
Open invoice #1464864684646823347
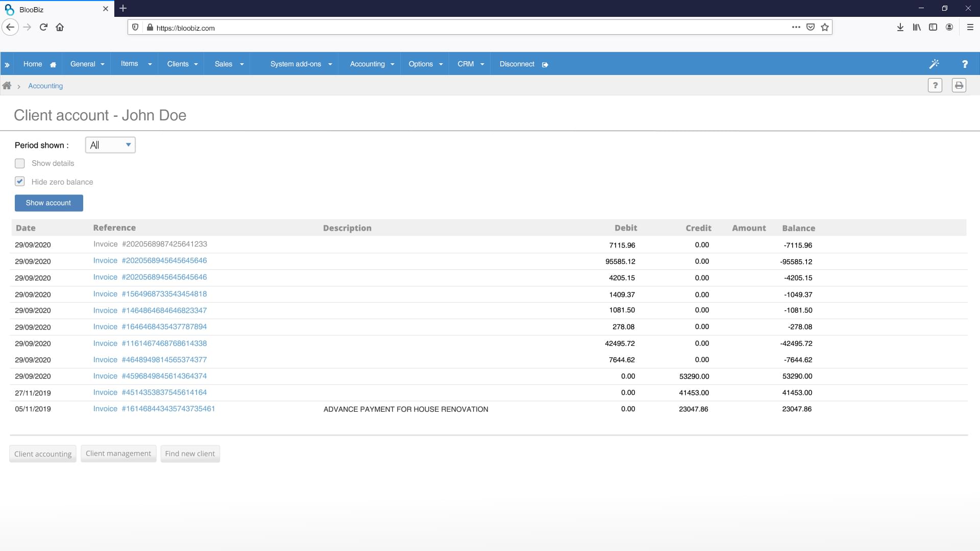(x=150, y=310)
